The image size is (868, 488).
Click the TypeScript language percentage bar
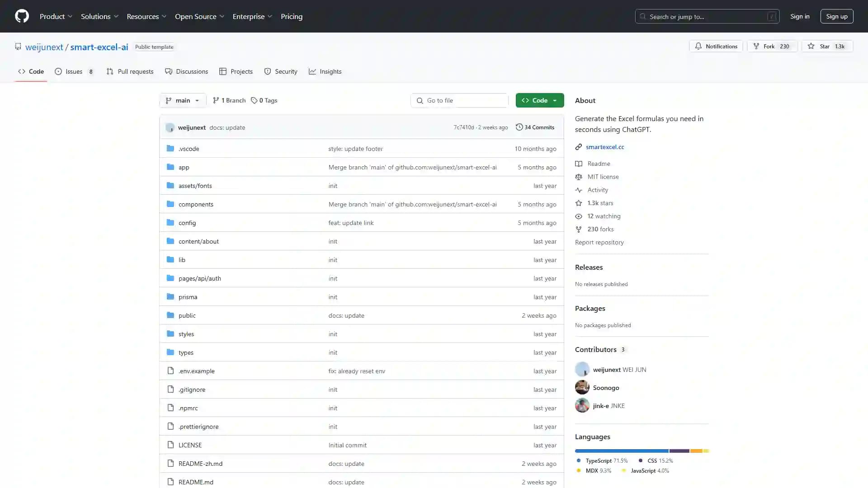(621, 450)
